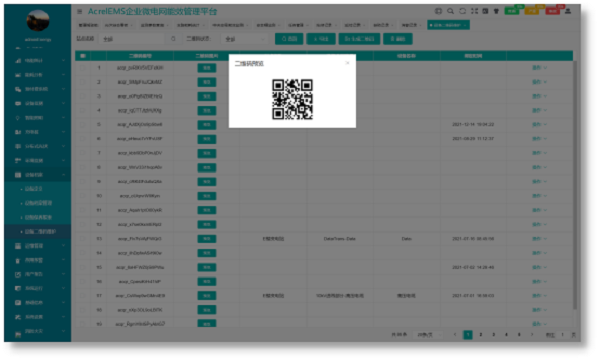Click the green preview button in row 5

pyautogui.click(x=207, y=125)
